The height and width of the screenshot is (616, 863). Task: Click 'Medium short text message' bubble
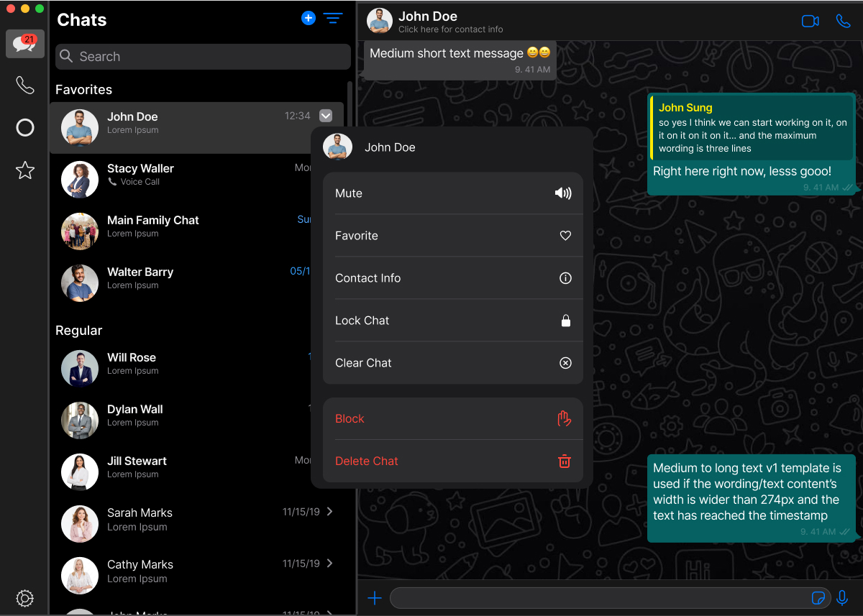[460, 60]
